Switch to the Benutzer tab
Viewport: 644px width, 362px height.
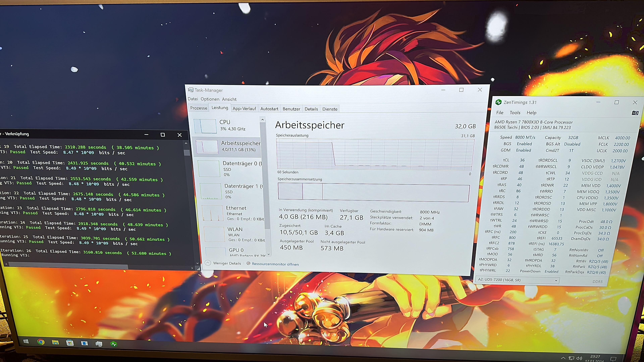291,109
